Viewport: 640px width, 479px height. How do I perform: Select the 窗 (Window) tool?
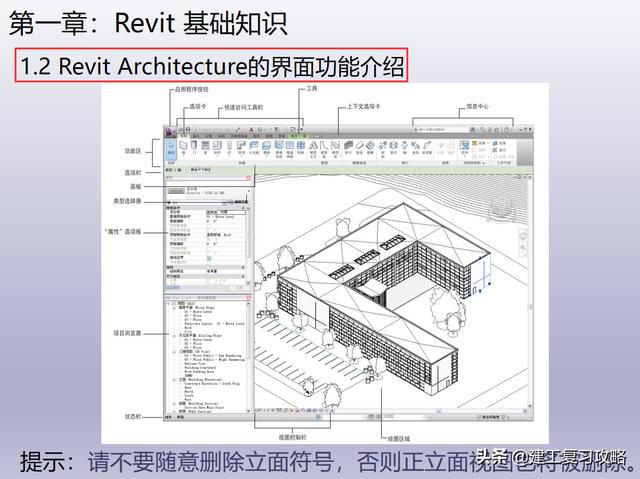(x=205, y=148)
